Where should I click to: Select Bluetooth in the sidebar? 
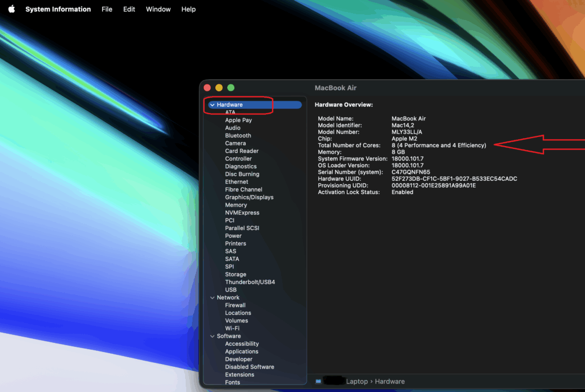[238, 136]
